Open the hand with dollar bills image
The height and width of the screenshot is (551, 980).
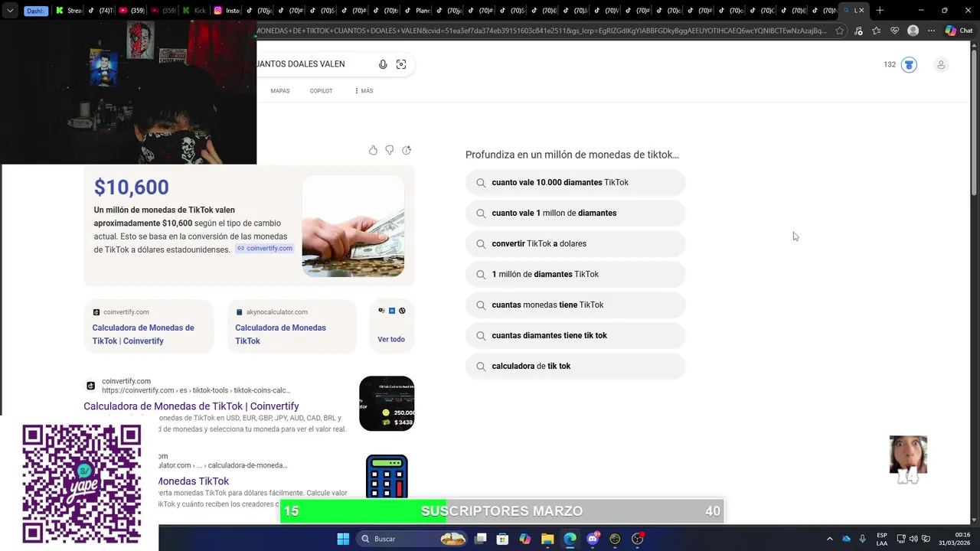353,226
